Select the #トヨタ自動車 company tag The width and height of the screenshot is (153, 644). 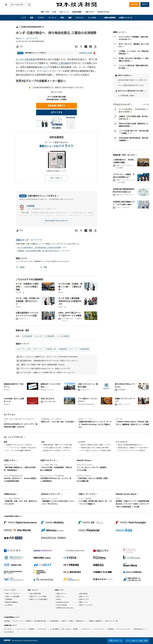[63, 336]
